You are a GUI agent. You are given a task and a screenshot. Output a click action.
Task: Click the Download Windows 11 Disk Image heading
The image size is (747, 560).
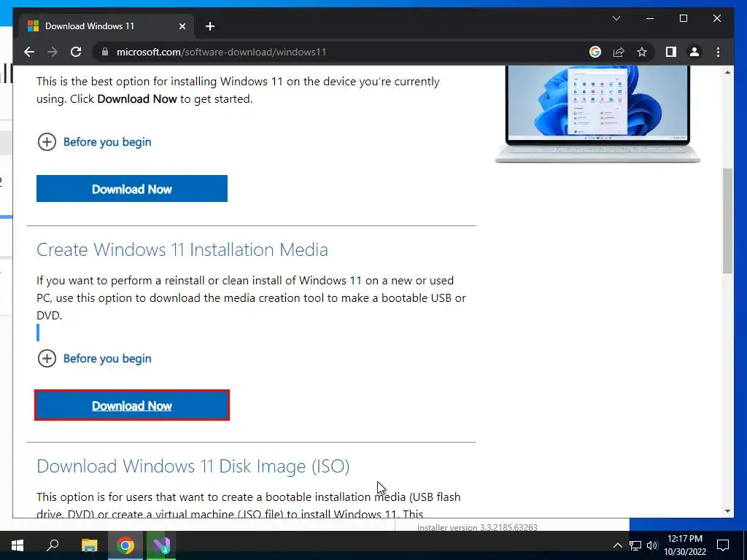[x=193, y=466]
